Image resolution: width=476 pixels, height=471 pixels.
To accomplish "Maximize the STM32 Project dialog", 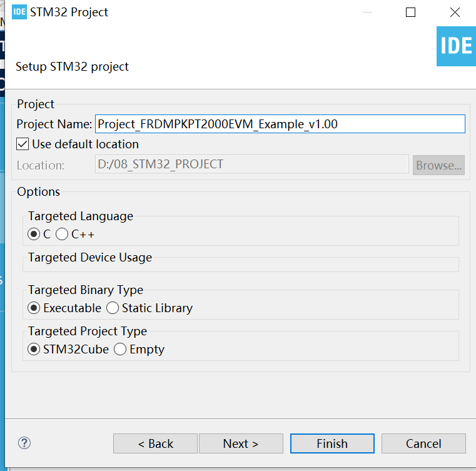I will (410, 12).
